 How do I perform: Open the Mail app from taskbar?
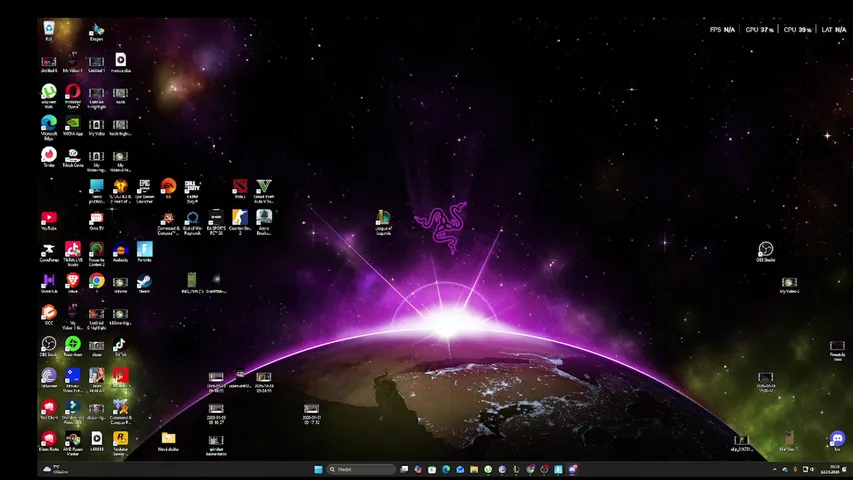(x=460, y=470)
